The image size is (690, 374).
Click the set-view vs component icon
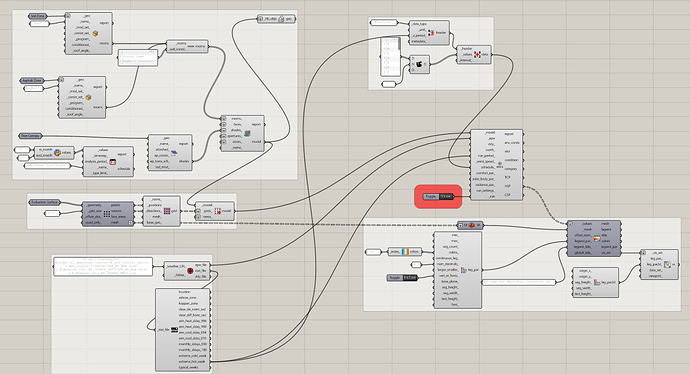point(668,264)
